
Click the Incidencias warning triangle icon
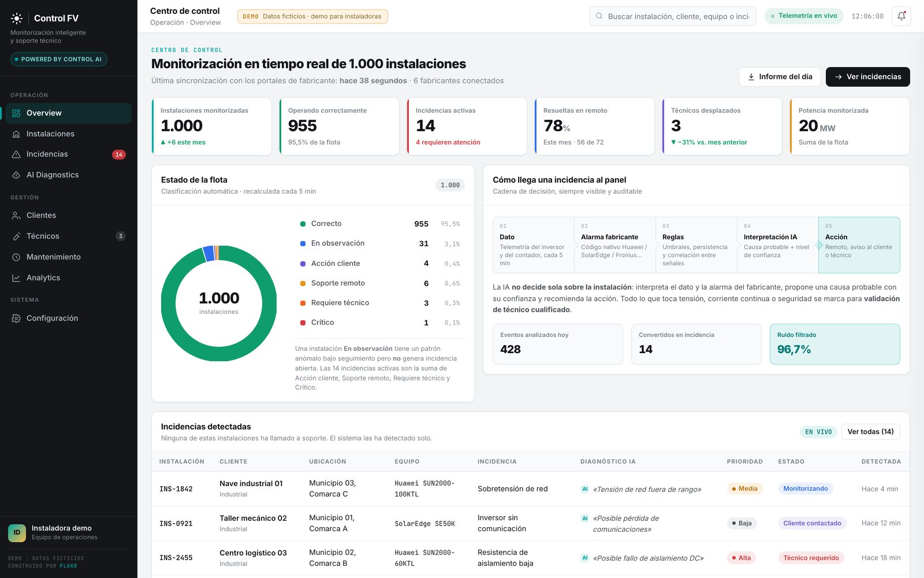16,154
